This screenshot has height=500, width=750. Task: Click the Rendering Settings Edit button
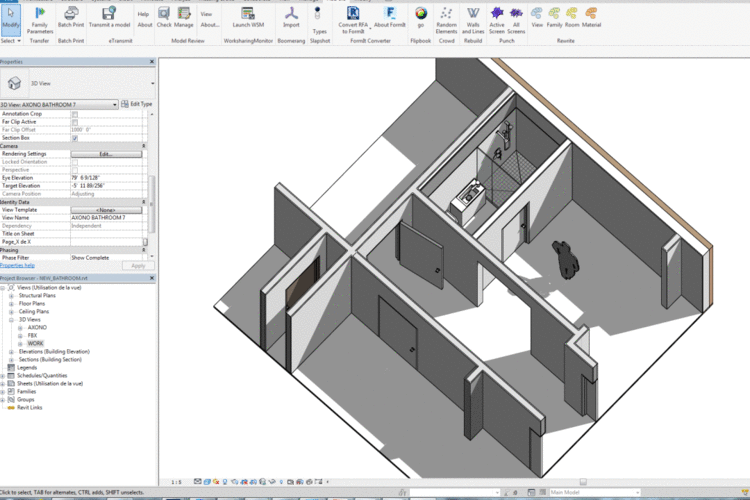point(106,154)
